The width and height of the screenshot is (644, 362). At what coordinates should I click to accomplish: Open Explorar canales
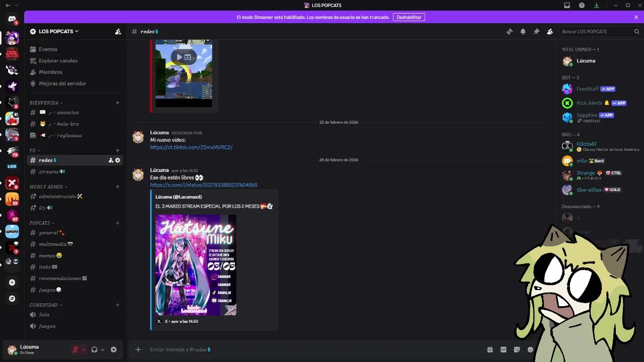[x=75, y=61]
